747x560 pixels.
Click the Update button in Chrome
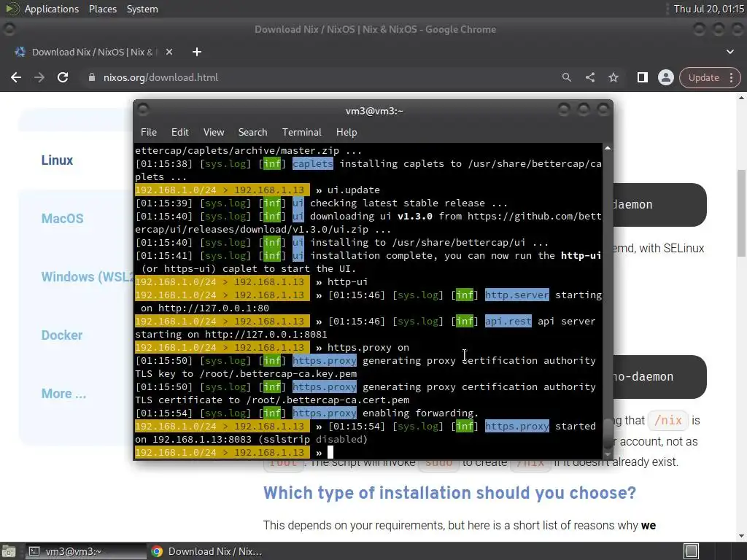tap(704, 77)
